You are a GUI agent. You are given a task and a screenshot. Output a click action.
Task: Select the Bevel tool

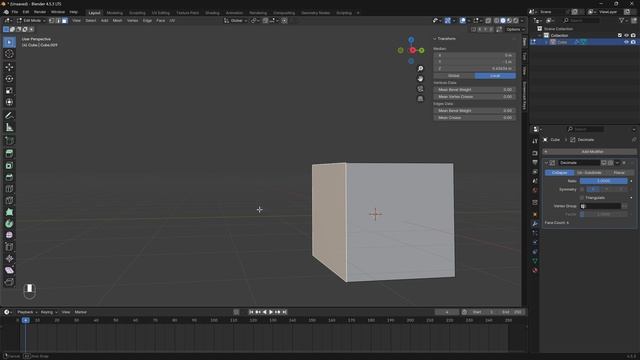pyautogui.click(x=9, y=177)
